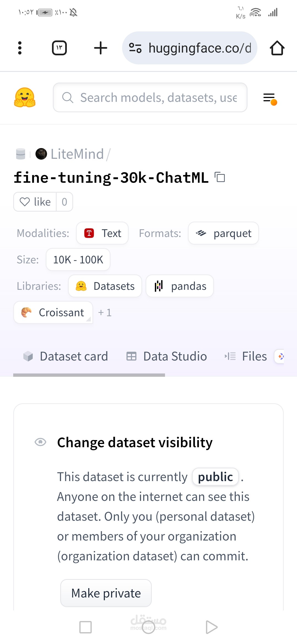Open the Hugging Face hamburger menu
297x644 pixels.
point(269,98)
